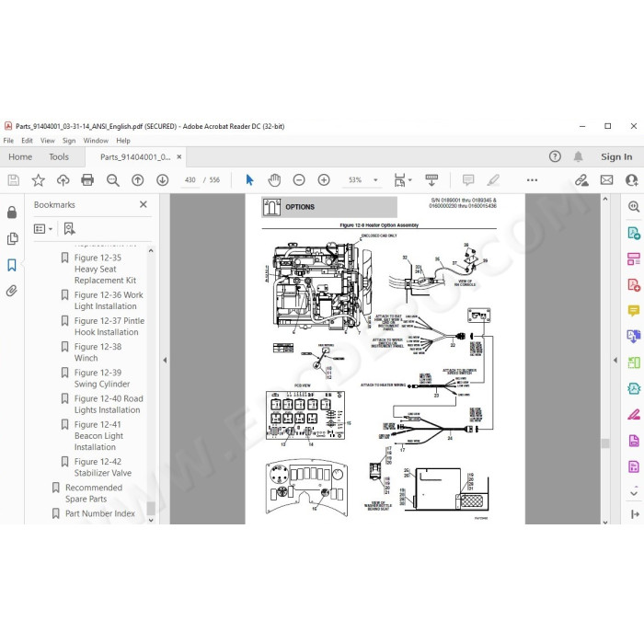Screen dimensions: 644x644
Task: Open the File menu
Action: [x=8, y=141]
